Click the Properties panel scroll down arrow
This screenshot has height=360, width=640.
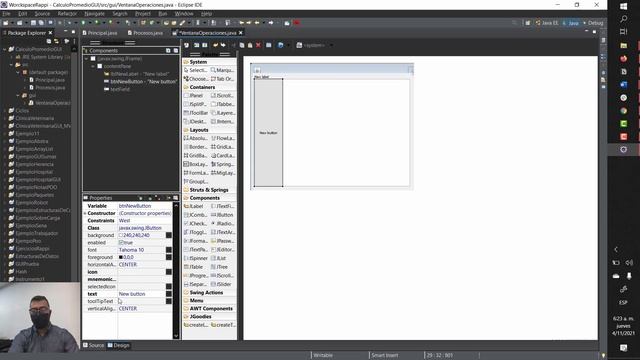176,336
